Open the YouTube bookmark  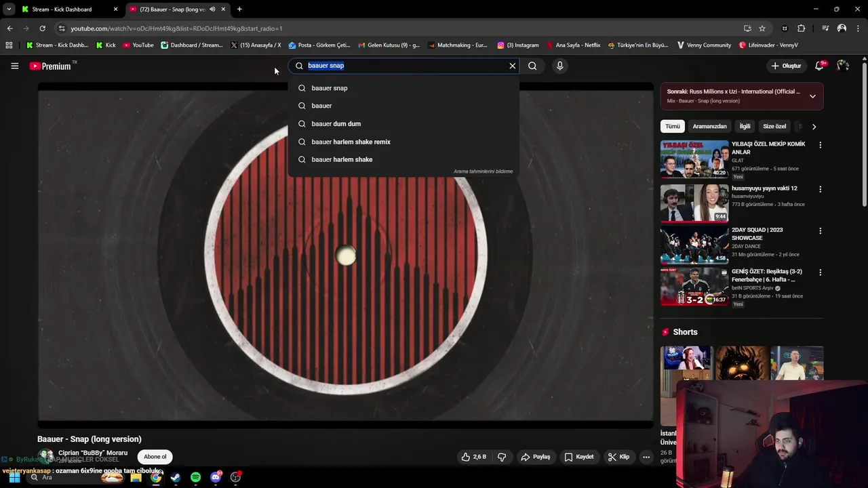[x=138, y=45]
